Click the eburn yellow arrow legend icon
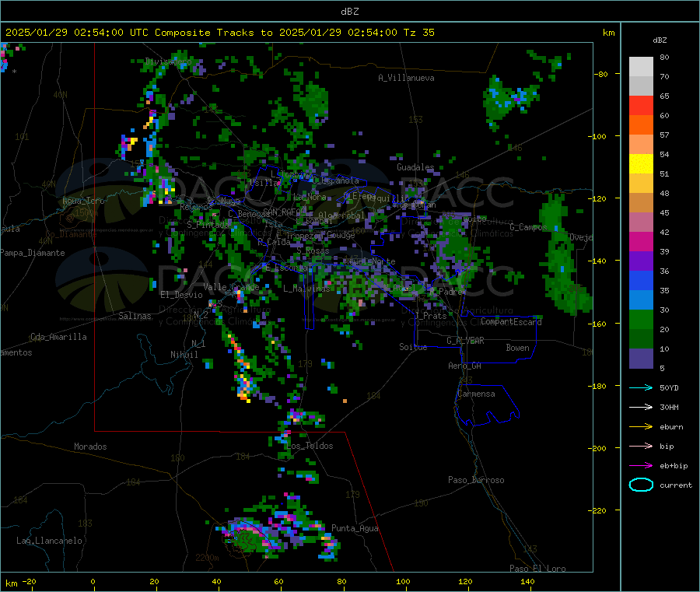 (x=641, y=427)
